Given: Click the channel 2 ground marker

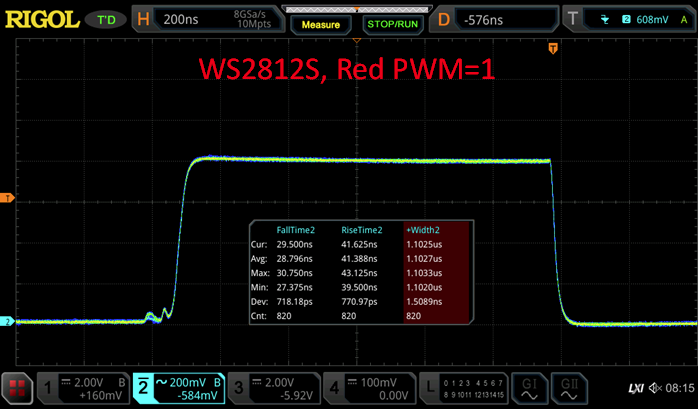Looking at the screenshot, I should [x=7, y=321].
